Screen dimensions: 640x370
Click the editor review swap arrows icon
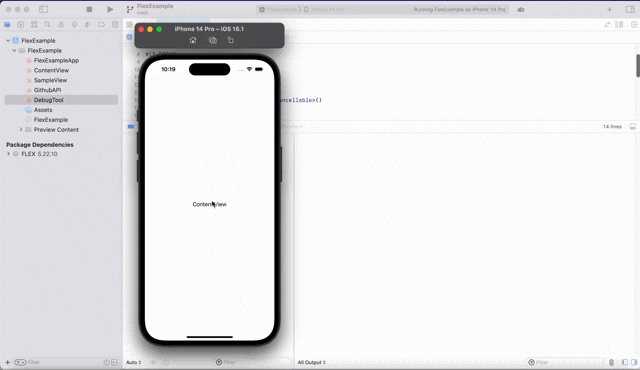pos(607,25)
